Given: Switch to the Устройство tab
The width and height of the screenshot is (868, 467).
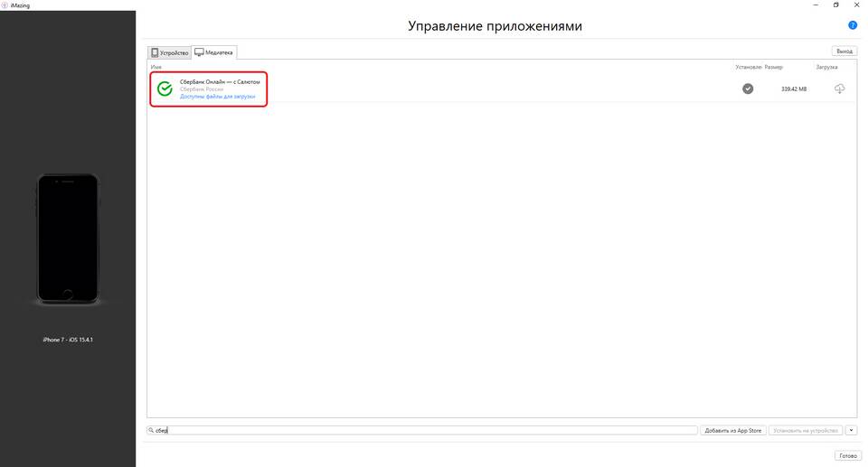Looking at the screenshot, I should click(x=170, y=52).
